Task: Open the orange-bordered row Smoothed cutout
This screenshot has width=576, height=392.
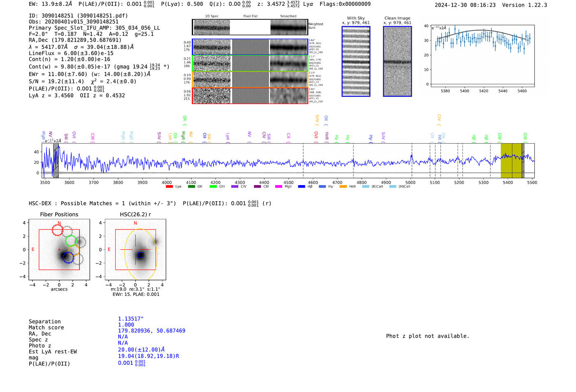Action: (288, 79)
